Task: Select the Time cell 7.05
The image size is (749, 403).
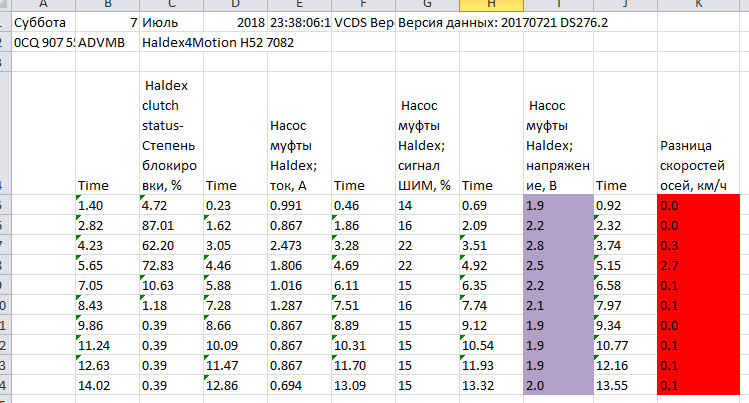Action: pos(107,285)
